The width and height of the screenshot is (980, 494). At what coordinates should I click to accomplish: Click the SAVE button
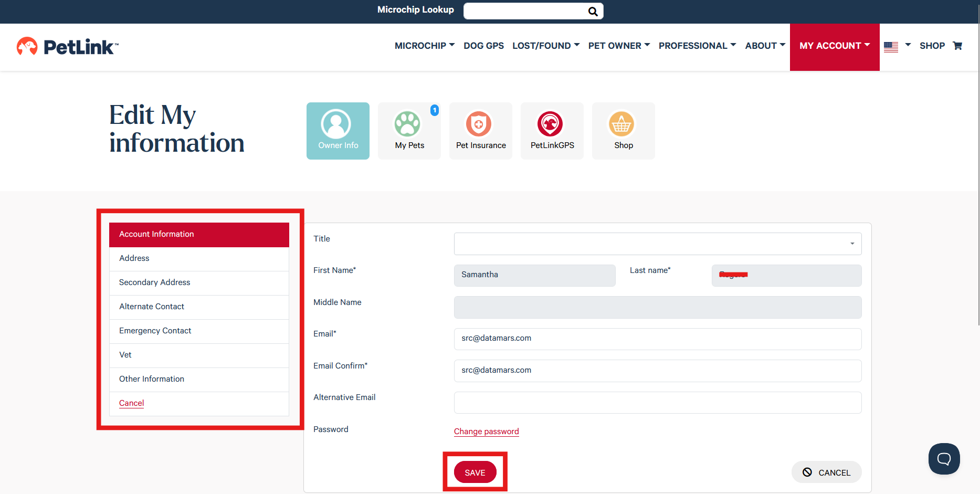475,472
